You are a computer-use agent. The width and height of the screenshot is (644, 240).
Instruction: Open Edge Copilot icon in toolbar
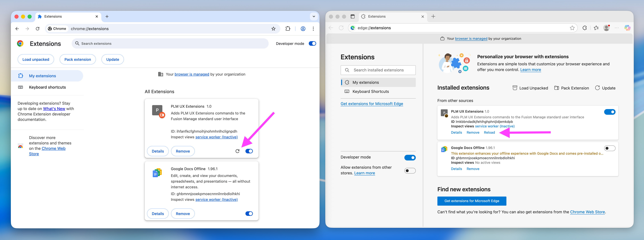(627, 28)
